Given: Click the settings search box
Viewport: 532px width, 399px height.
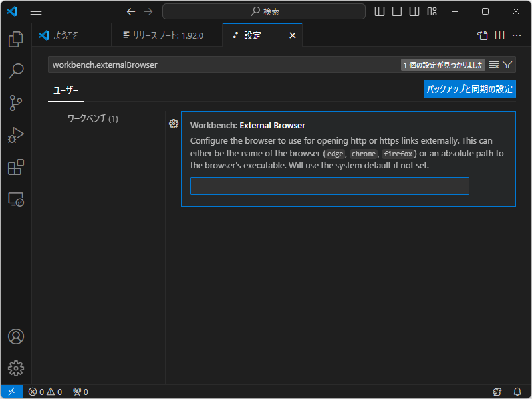Looking at the screenshot, I should click(x=224, y=65).
